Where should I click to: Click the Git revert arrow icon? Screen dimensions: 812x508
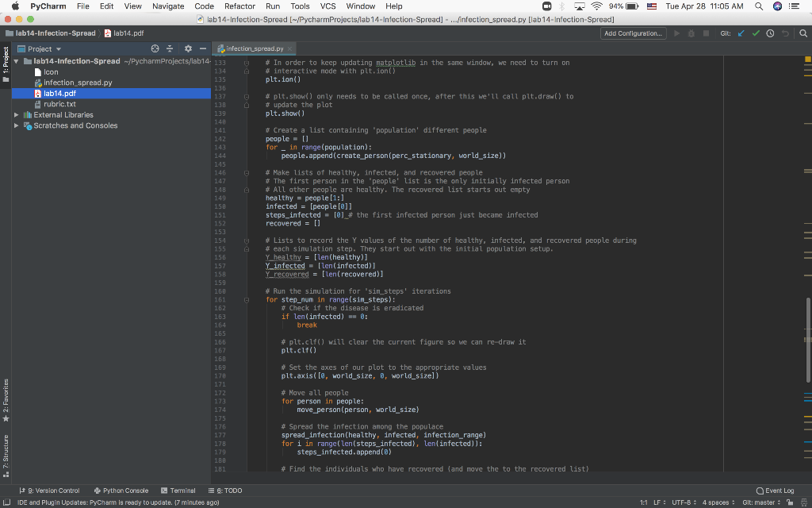click(785, 33)
